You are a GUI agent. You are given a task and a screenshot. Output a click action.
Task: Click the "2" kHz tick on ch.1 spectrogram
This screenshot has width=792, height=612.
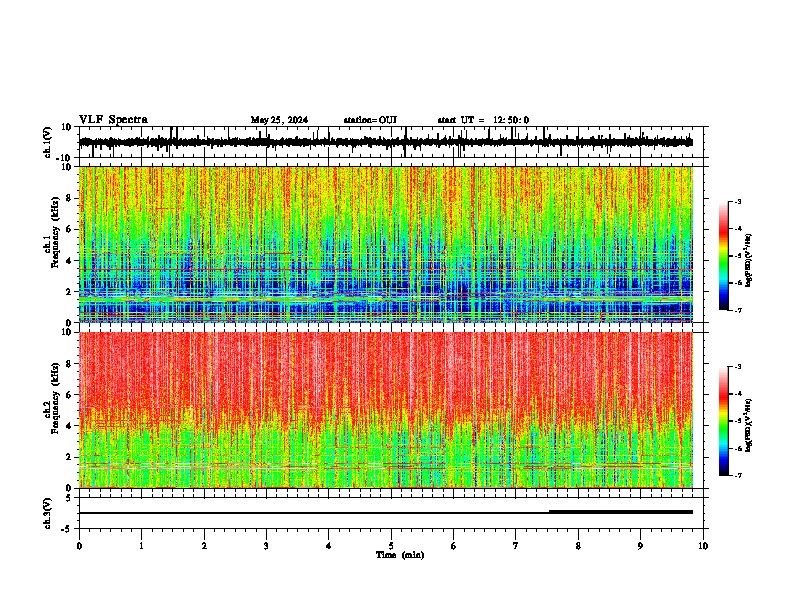point(70,292)
